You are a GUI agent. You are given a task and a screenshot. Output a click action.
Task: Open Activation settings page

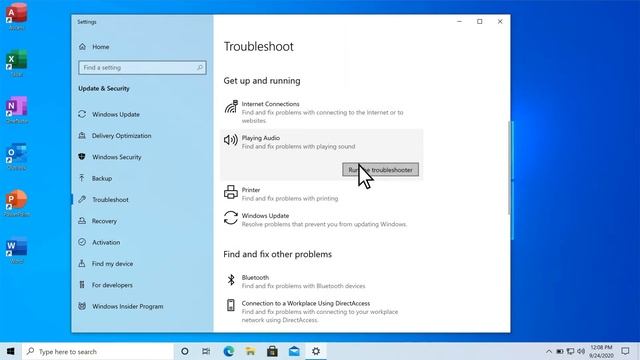click(x=106, y=242)
